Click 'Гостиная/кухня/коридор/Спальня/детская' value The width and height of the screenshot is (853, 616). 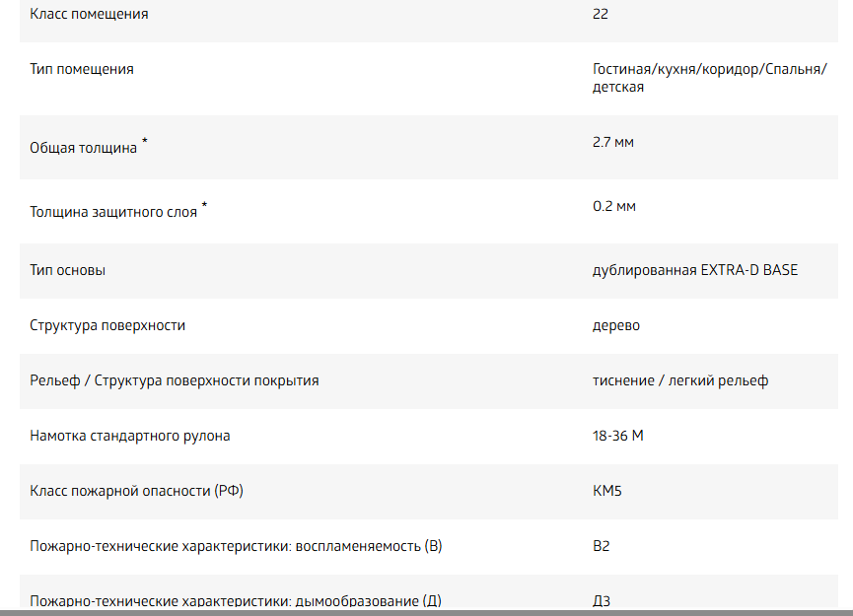point(709,78)
